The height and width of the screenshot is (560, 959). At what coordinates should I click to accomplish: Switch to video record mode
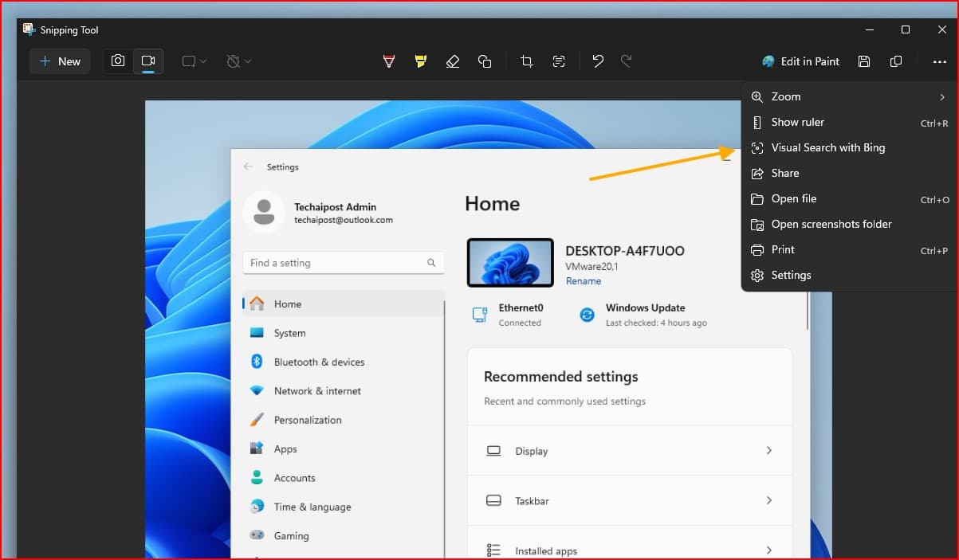(x=148, y=61)
